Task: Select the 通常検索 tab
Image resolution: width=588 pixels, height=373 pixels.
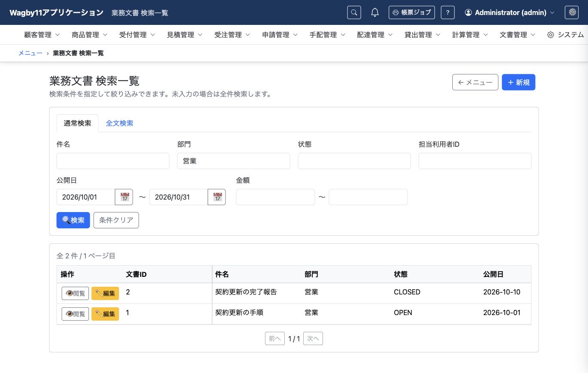Action: [x=77, y=123]
